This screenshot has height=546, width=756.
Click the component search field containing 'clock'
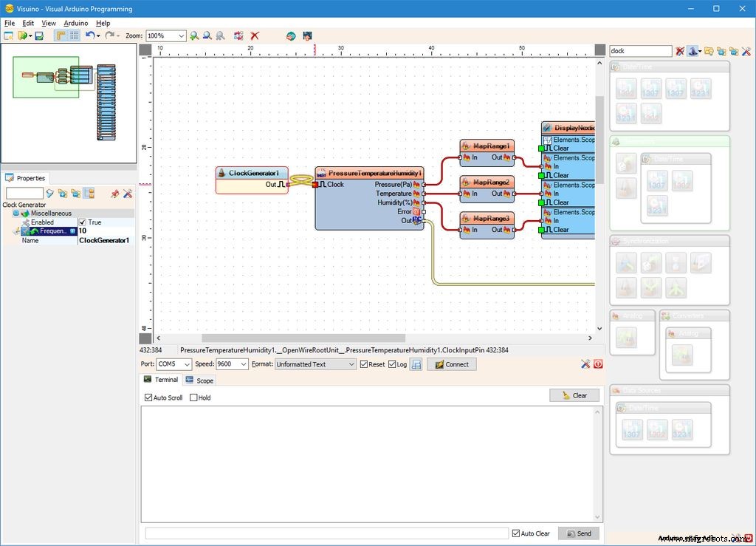tap(639, 51)
